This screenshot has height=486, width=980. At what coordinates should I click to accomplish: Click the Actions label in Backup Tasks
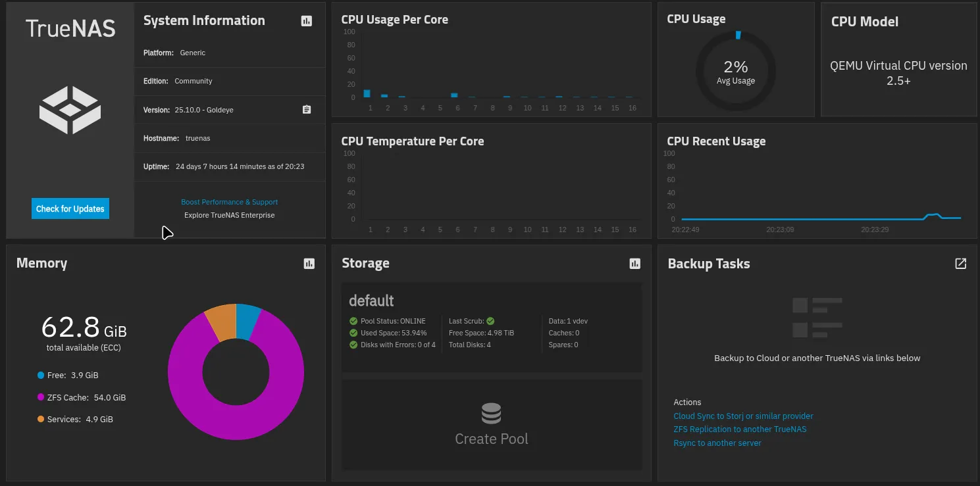point(687,402)
